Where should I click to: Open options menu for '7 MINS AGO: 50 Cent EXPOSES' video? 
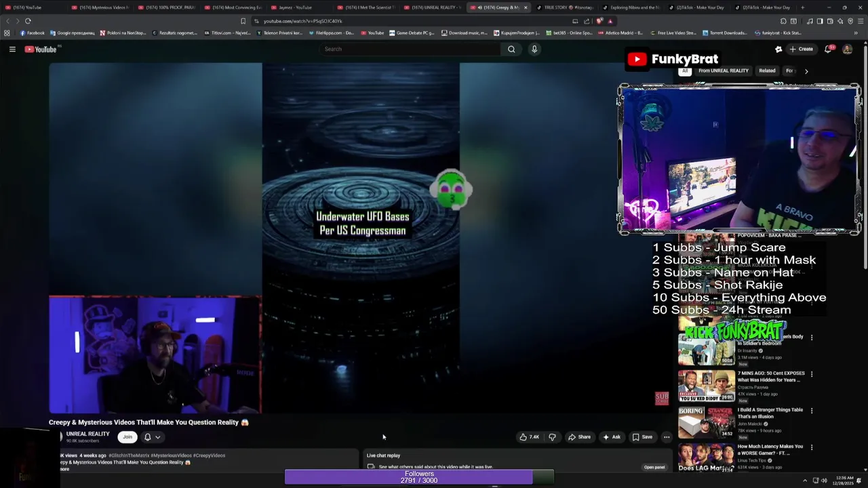[x=812, y=373]
